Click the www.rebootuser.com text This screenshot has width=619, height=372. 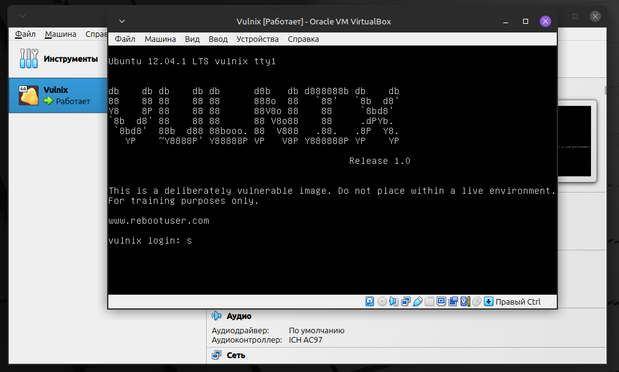(x=159, y=220)
